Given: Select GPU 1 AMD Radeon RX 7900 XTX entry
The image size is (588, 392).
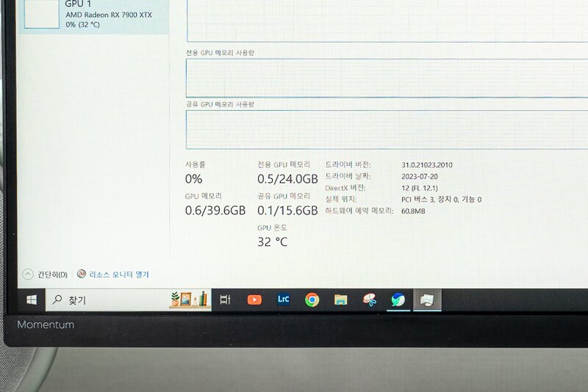Looking at the screenshot, I should [x=94, y=16].
